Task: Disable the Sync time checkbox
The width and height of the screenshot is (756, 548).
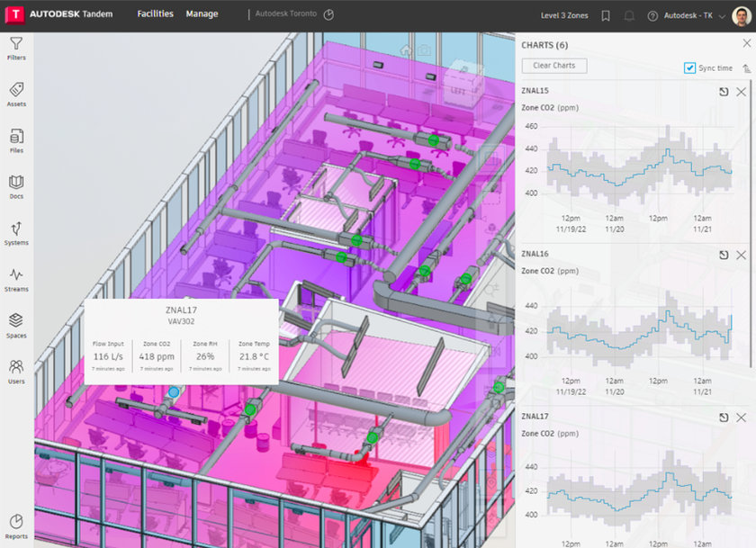Action: click(x=689, y=66)
